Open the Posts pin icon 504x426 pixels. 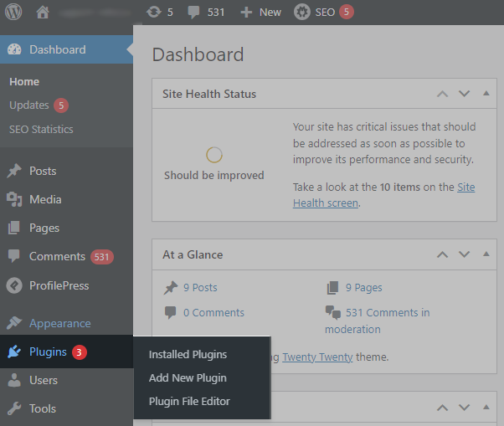coord(14,171)
